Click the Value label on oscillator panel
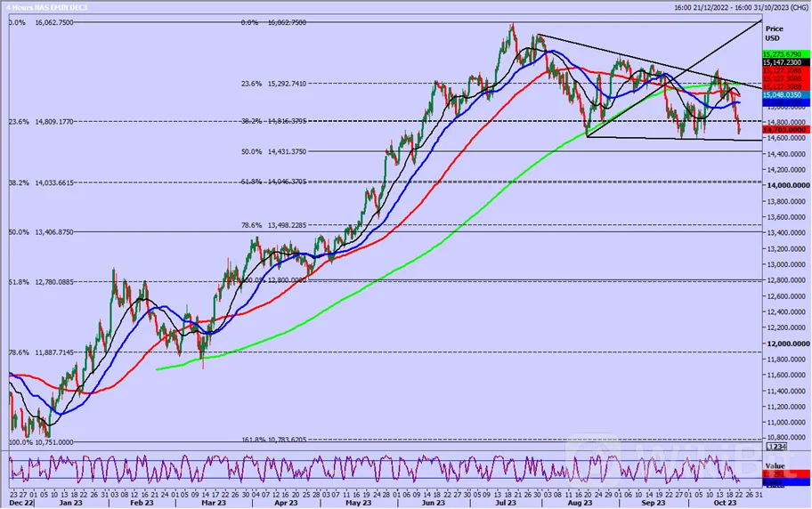The width and height of the screenshot is (812, 509). (x=775, y=465)
